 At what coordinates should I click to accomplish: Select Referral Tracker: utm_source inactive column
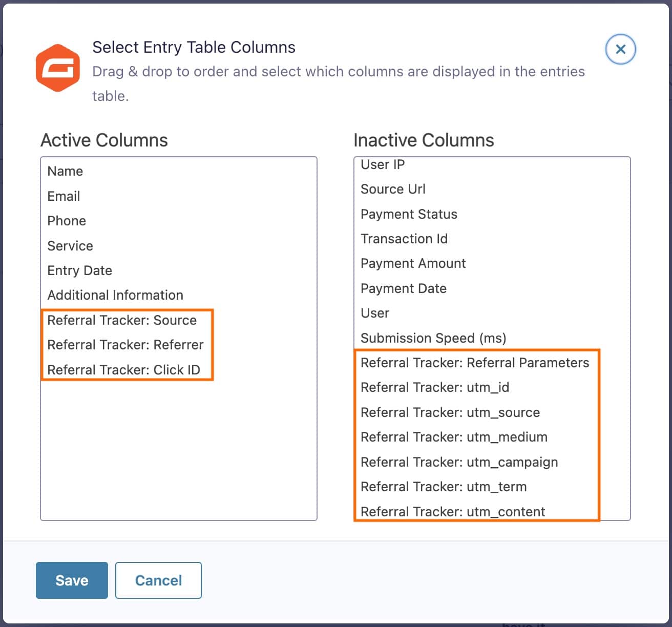click(450, 412)
